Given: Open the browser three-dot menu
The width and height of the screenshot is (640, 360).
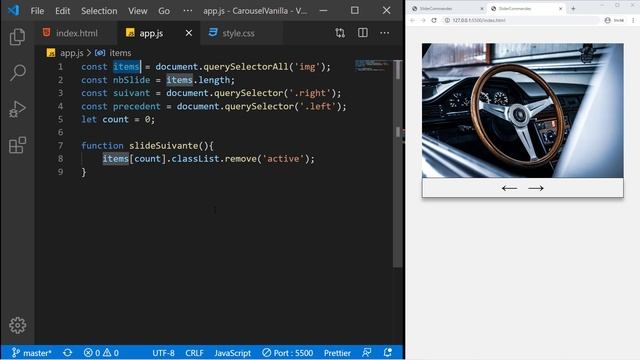Looking at the screenshot, I should (x=633, y=20).
